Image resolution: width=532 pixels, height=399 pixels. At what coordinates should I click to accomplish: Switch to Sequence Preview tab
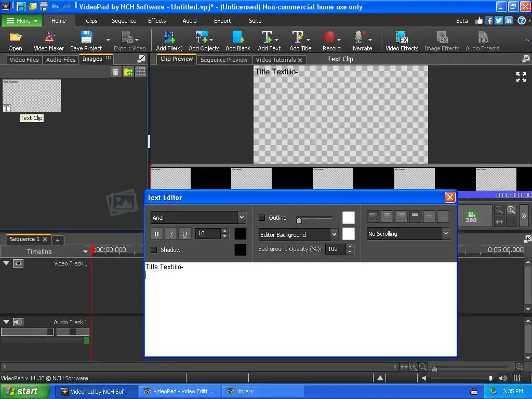coord(224,60)
